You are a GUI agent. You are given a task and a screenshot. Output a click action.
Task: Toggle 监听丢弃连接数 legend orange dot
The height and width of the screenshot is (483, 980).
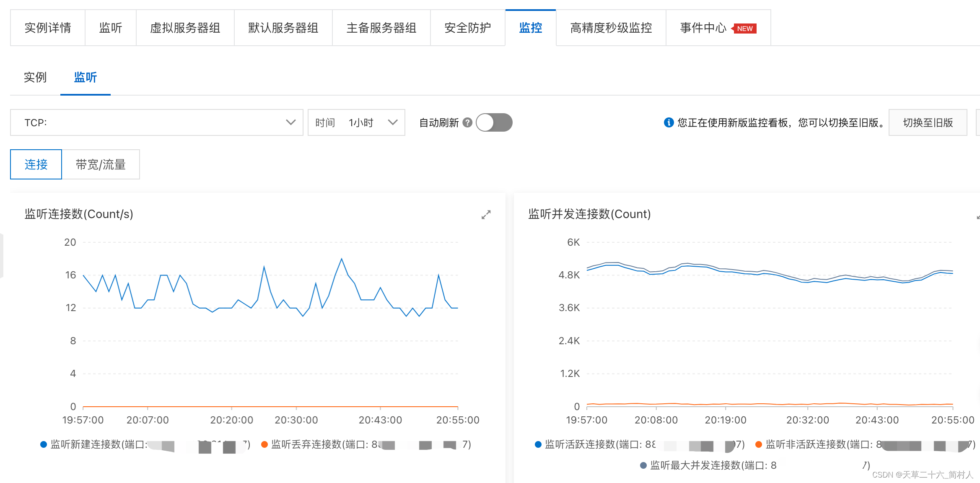pos(264,444)
